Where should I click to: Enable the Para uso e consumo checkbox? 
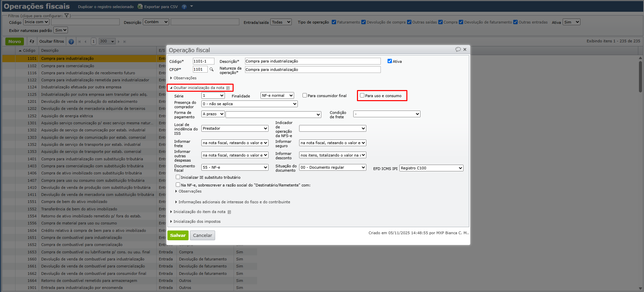(362, 95)
